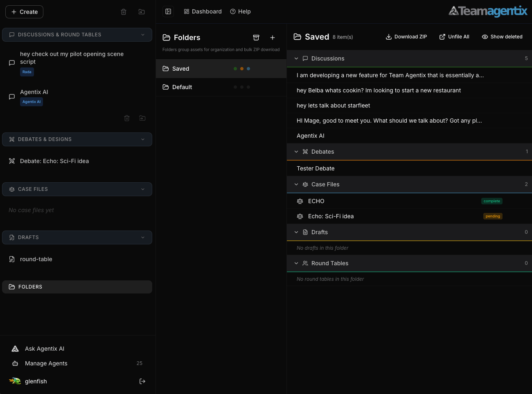Click the glenfish user avatar
The image size is (532, 394).
[15, 381]
